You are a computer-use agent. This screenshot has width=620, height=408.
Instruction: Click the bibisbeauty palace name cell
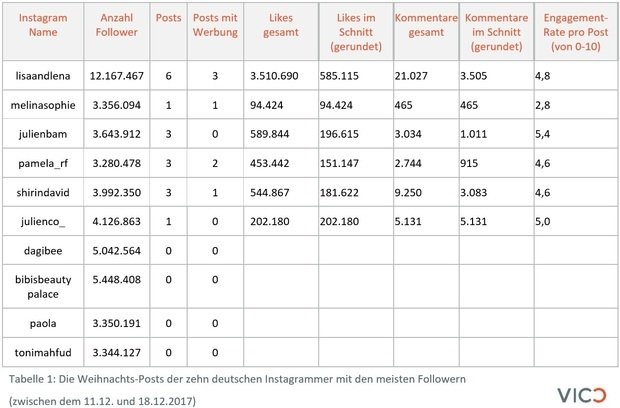[43, 287]
